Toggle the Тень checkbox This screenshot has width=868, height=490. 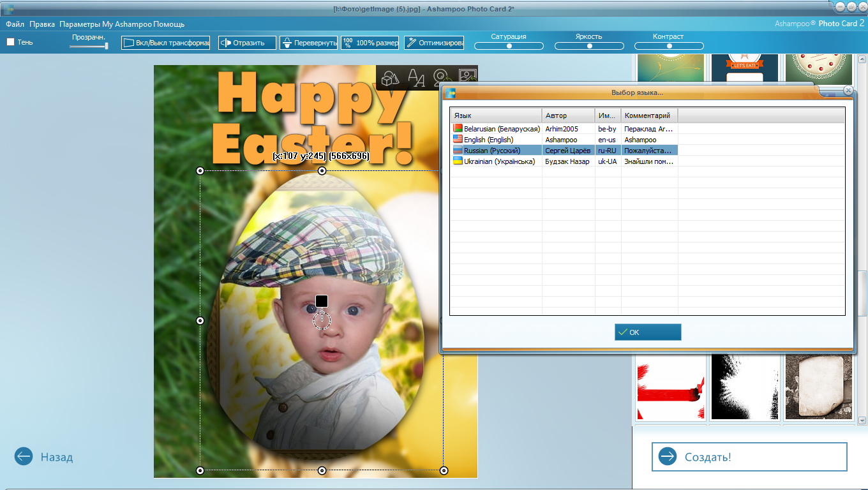point(10,42)
